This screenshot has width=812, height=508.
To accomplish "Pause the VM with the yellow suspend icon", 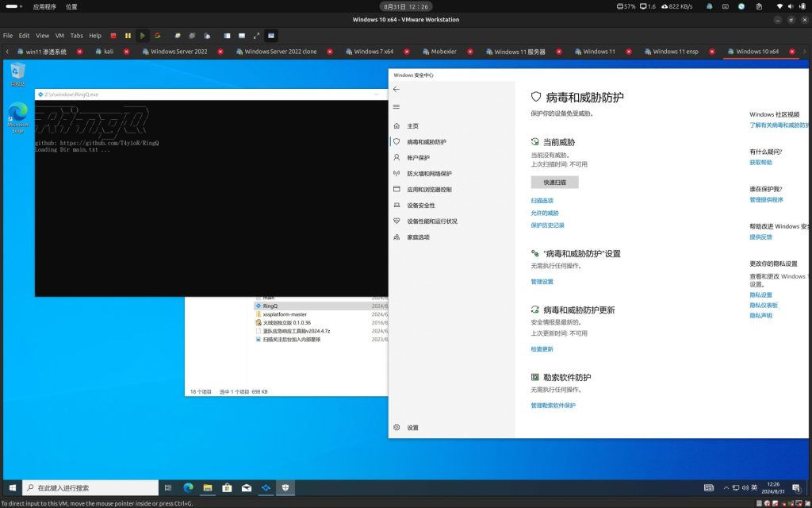I will point(128,36).
